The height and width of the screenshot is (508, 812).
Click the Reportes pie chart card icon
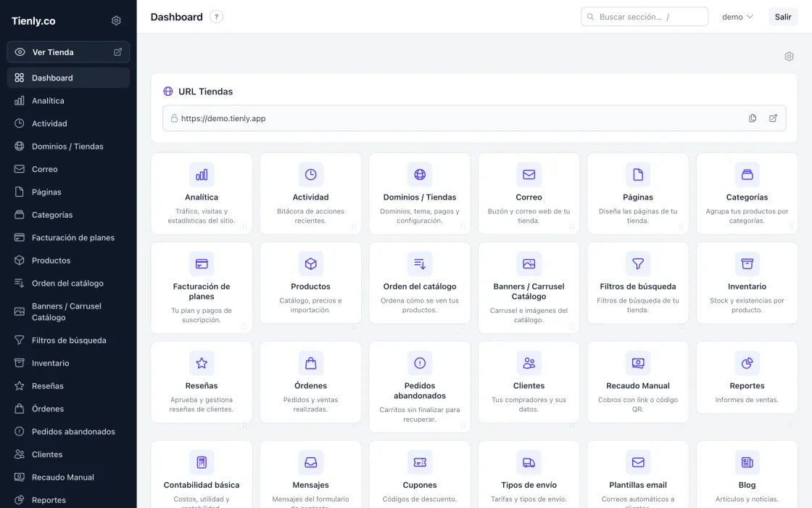747,364
